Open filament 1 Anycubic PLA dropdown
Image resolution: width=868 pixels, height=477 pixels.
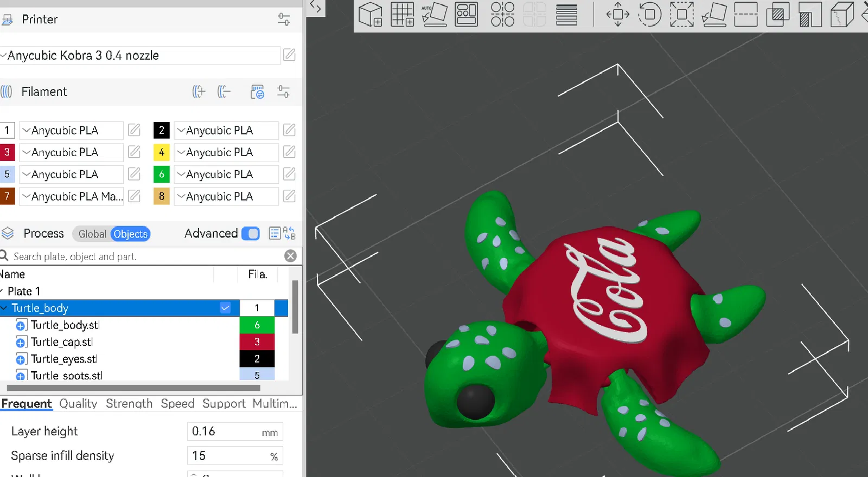[x=72, y=130]
